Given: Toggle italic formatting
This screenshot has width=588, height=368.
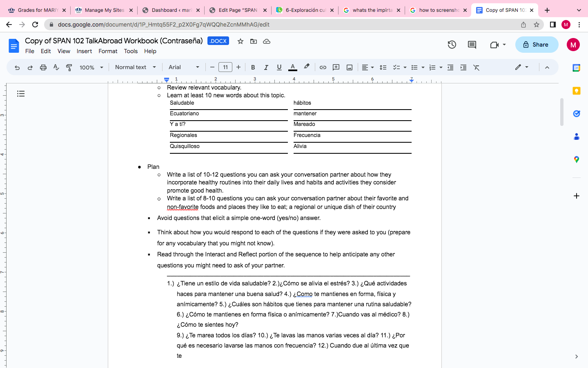Looking at the screenshot, I should tap(266, 67).
